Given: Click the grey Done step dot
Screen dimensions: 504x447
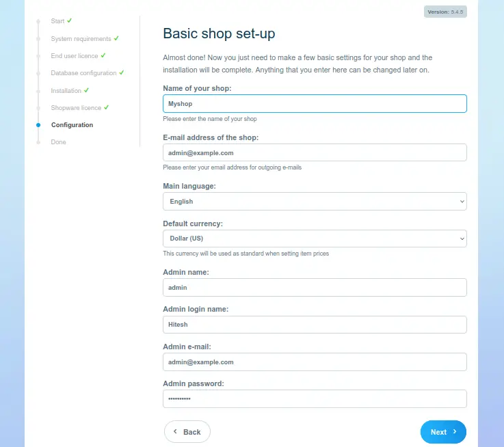Looking at the screenshot, I should pos(38,142).
